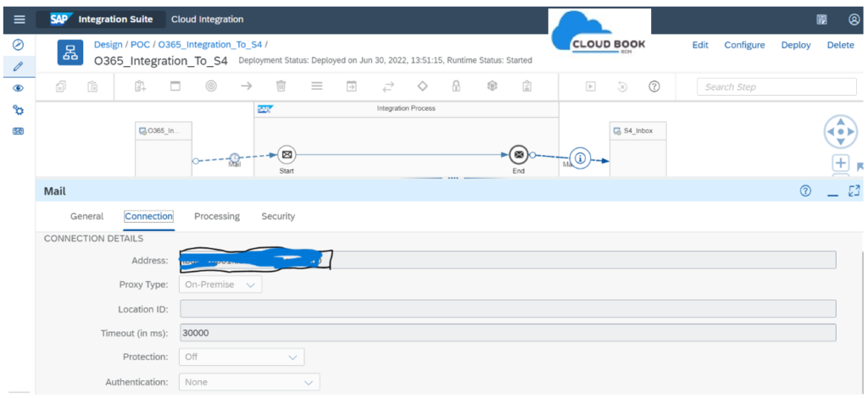868x398 pixels.
Task: Open the toolbar help question icon
Action: coord(654,86)
